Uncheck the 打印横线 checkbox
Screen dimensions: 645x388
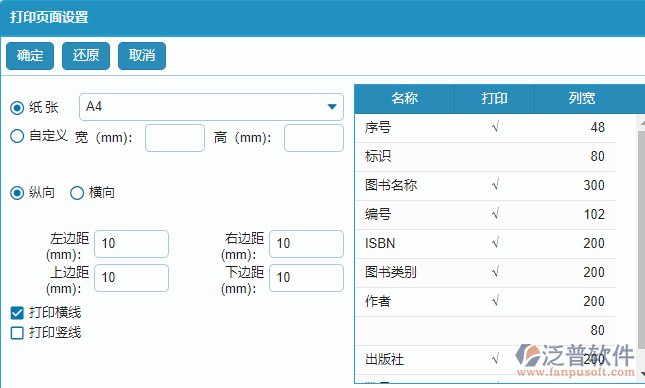pos(17,313)
